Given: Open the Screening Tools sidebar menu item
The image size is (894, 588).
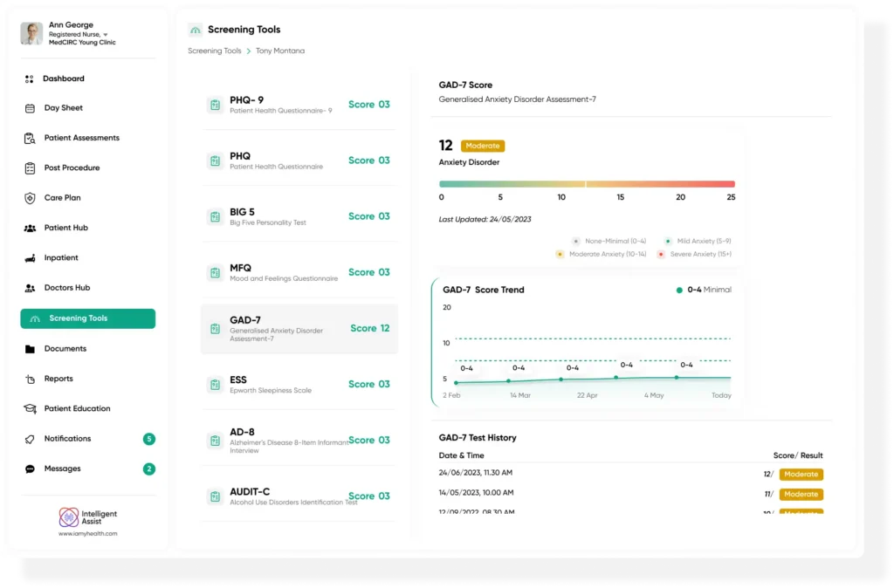Looking at the screenshot, I should 87,318.
